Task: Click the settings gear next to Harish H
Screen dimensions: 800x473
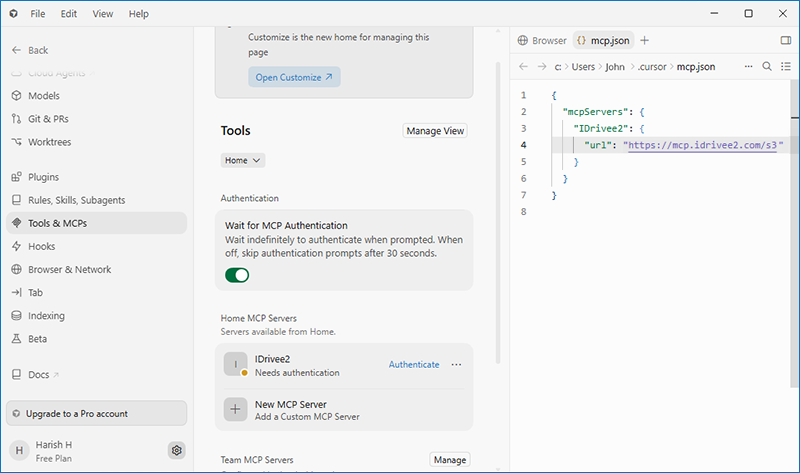Action: pyautogui.click(x=177, y=451)
